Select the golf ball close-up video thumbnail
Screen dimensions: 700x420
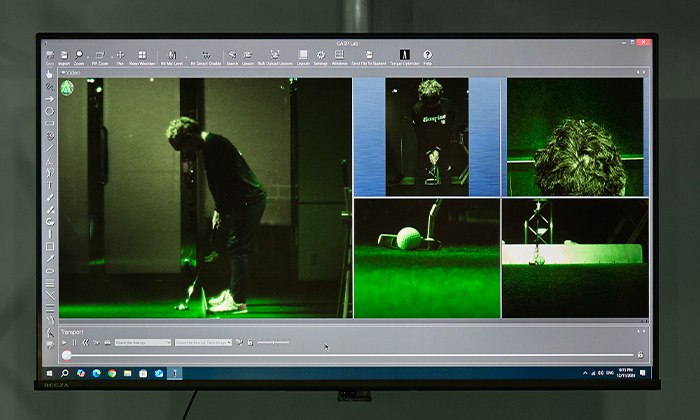(x=427, y=257)
